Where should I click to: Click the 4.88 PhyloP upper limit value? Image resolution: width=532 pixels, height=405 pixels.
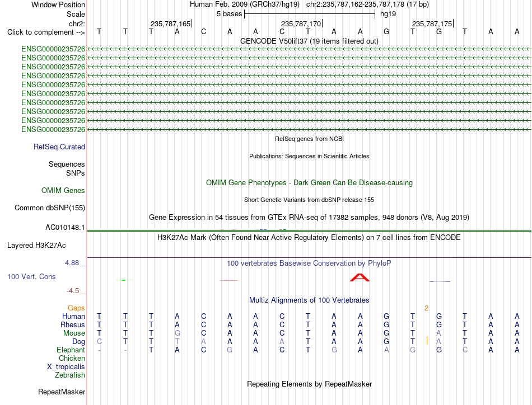72,263
